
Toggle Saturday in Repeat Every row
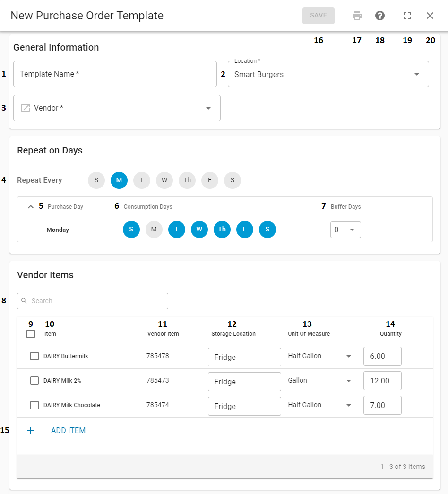coord(233,180)
